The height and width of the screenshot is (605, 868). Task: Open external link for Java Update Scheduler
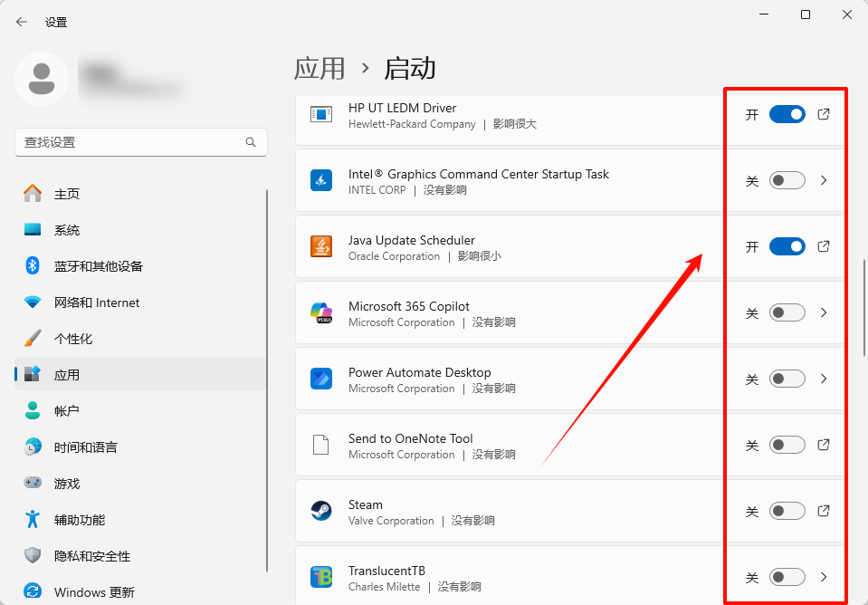(x=824, y=246)
